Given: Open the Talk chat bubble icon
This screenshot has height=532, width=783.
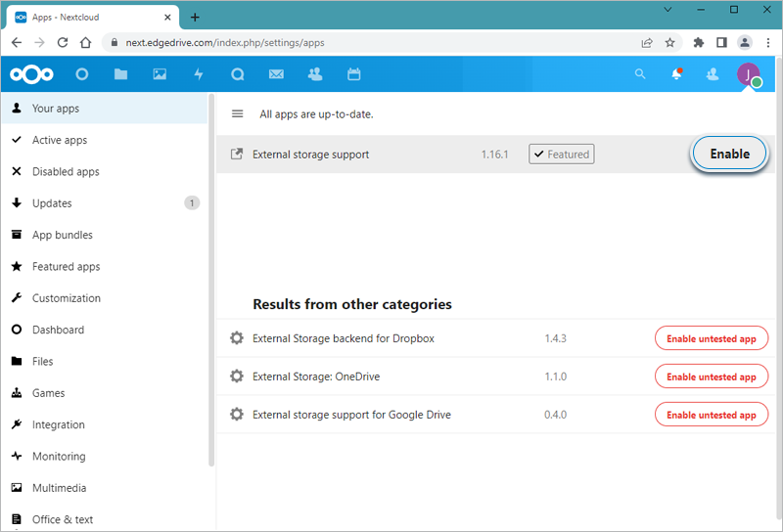Looking at the screenshot, I should coord(238,74).
